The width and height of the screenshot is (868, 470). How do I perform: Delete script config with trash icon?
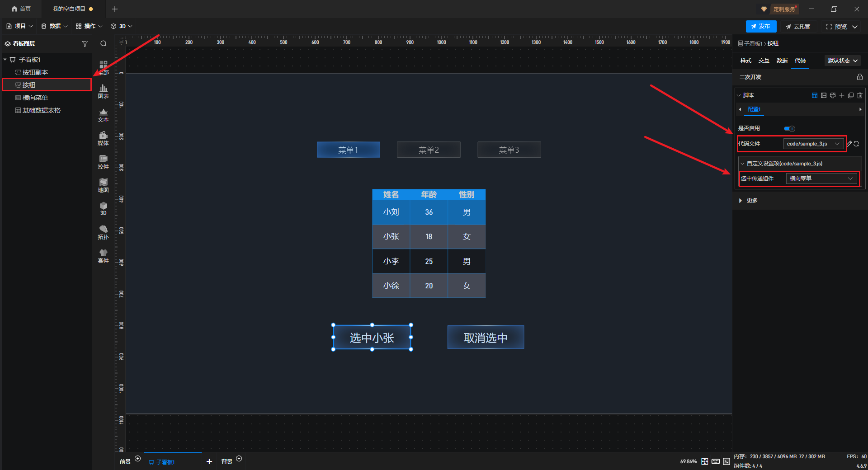[860, 95]
